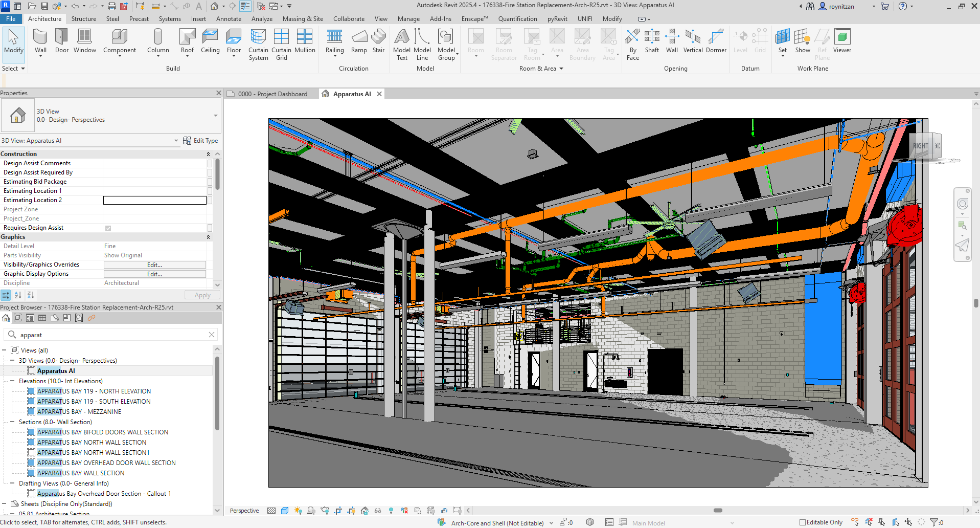980x528 pixels.
Task: Switch to 0000 - Project Dashboard view tab
Action: tap(272, 94)
